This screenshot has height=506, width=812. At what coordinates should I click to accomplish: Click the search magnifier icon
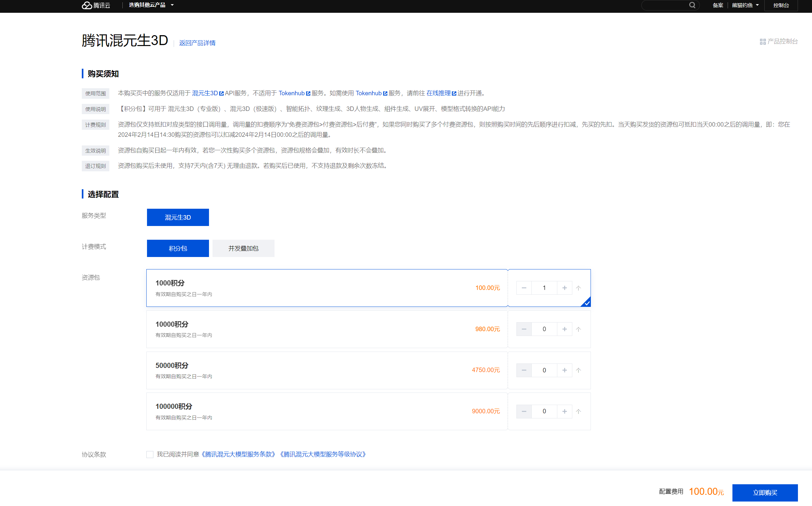(692, 5)
